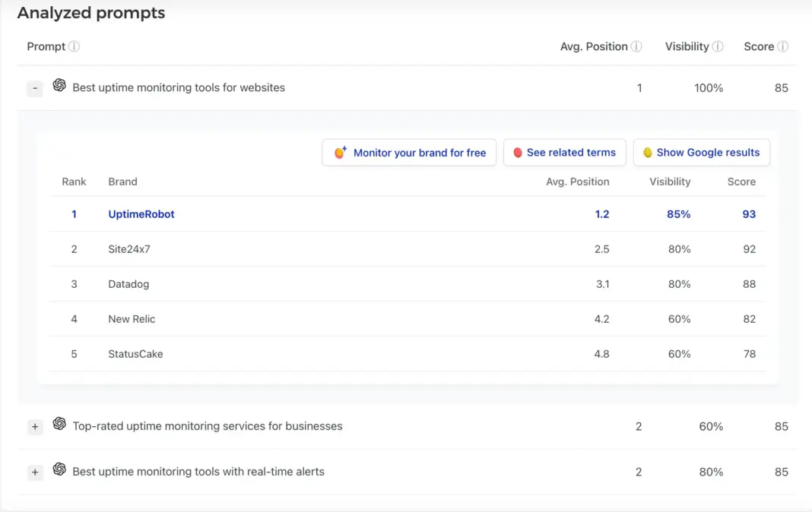Click 60% visibility of 'Top-rated uptime monitoring' prompt
This screenshot has height=512, width=812.
711,427
